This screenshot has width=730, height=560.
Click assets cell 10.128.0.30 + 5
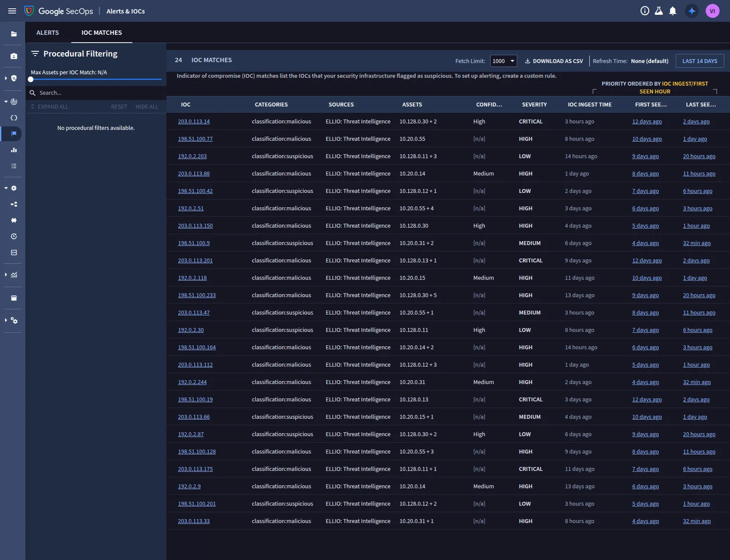click(x=418, y=295)
